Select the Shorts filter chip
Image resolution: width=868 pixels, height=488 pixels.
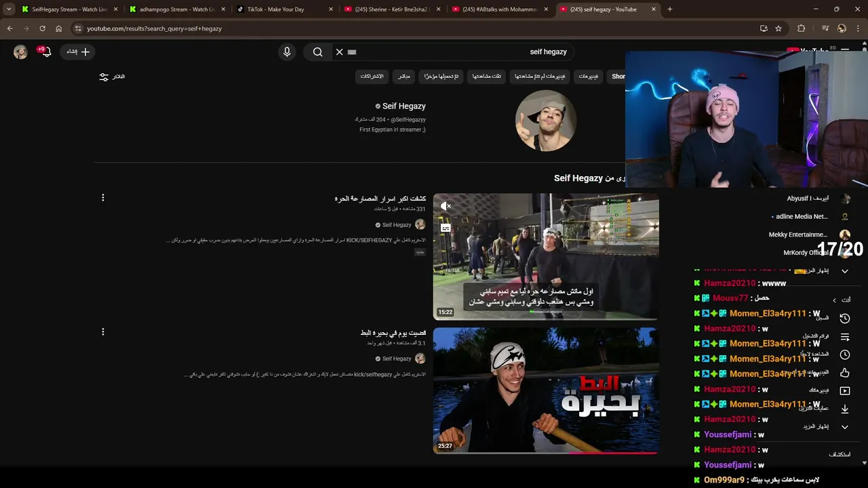[x=617, y=77]
